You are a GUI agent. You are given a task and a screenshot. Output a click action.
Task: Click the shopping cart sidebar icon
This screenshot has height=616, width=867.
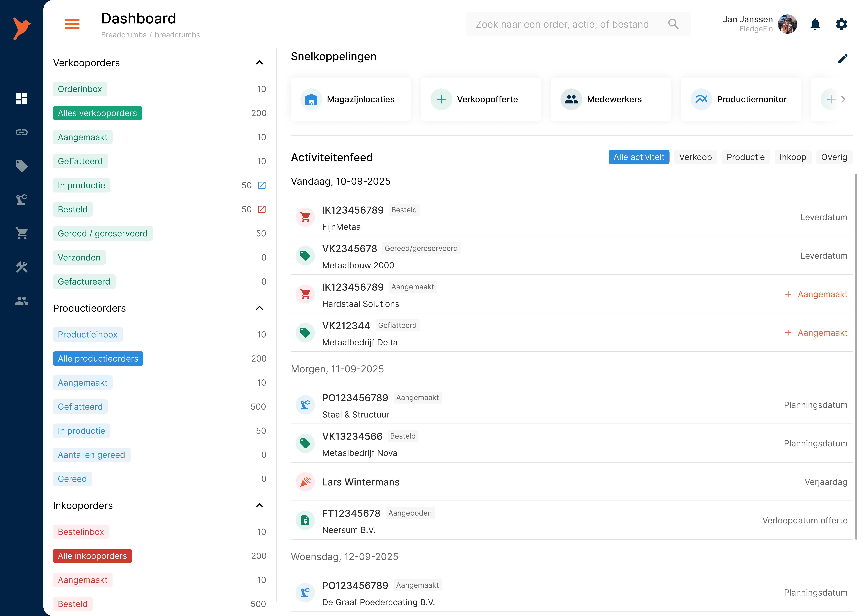coord(22,233)
